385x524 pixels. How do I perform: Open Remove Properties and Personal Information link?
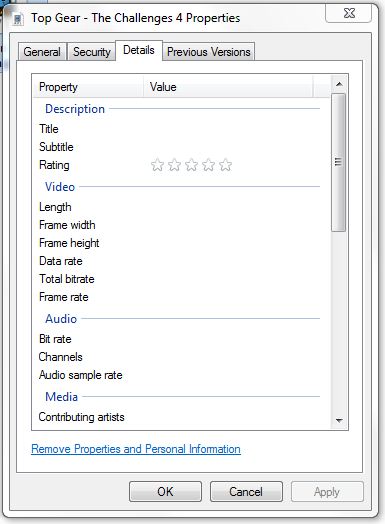pyautogui.click(x=136, y=449)
